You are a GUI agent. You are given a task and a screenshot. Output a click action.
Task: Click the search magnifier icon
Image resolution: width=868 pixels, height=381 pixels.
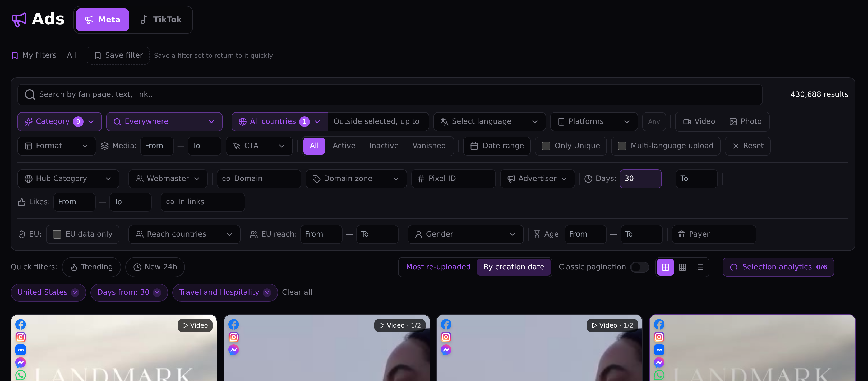(x=30, y=95)
